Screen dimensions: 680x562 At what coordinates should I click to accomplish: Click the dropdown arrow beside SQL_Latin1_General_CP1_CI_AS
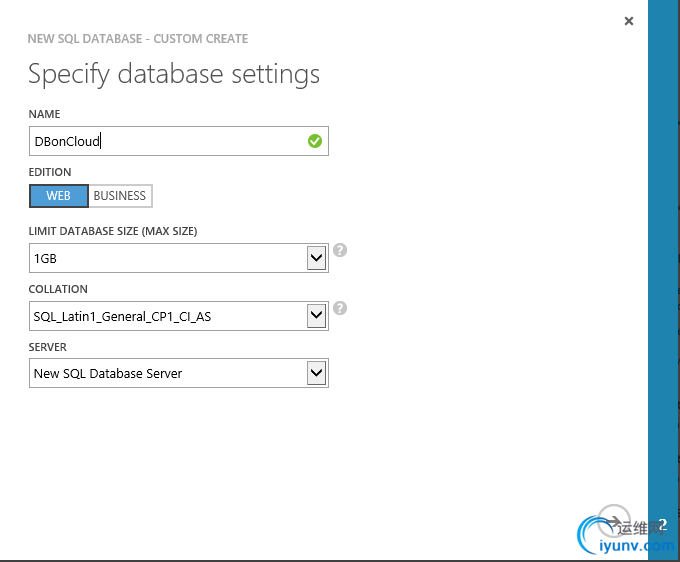[316, 317]
